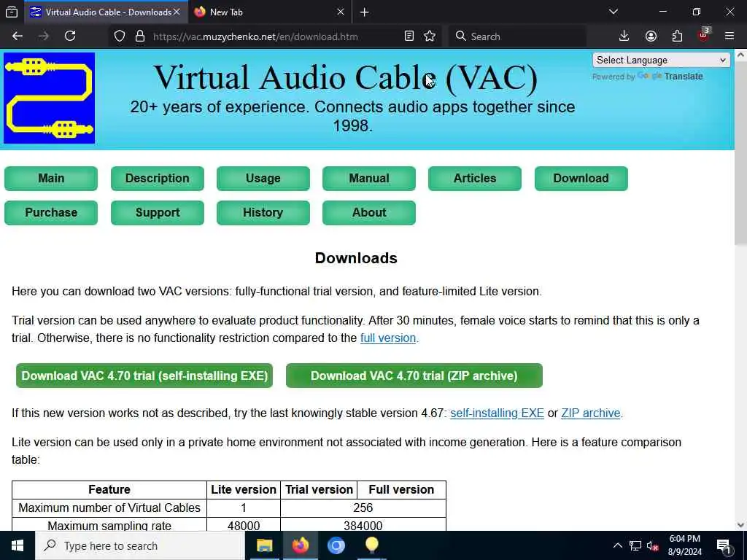The image size is (747, 560).
Task: Click the vertical scrollbar thumb
Action: [741, 153]
